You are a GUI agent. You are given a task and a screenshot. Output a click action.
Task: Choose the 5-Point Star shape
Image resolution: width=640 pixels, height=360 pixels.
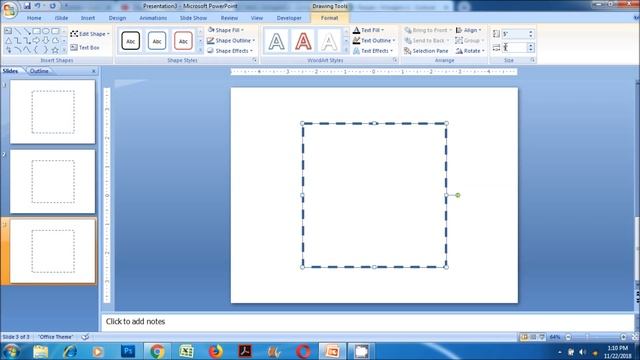55,50
